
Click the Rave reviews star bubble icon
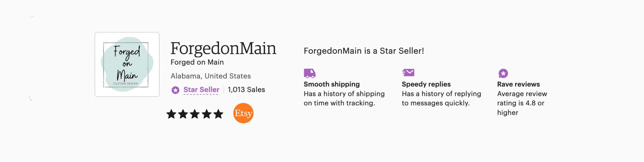click(x=503, y=73)
